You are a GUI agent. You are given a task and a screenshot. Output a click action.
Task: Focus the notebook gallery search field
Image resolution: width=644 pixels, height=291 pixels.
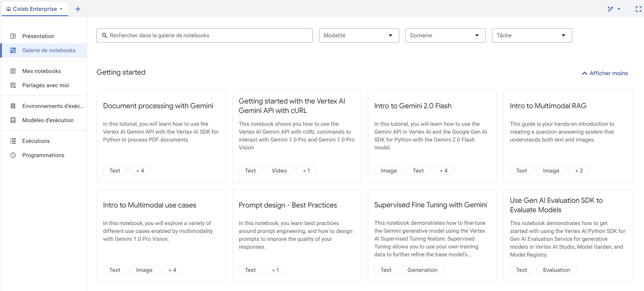(204, 35)
